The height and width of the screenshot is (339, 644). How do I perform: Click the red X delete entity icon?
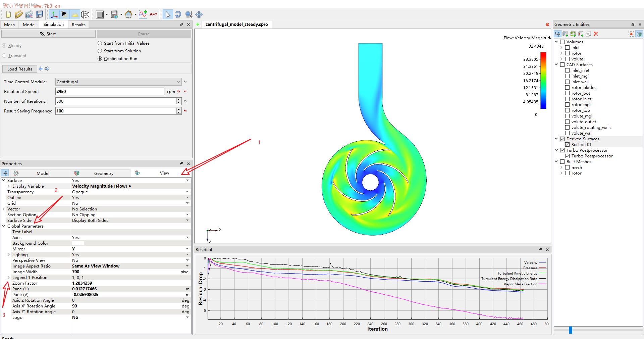(596, 34)
